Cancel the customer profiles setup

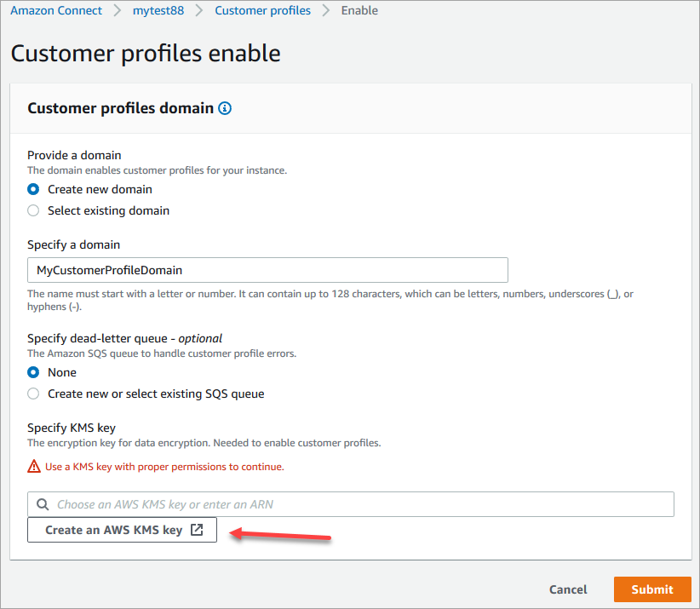coord(567,589)
